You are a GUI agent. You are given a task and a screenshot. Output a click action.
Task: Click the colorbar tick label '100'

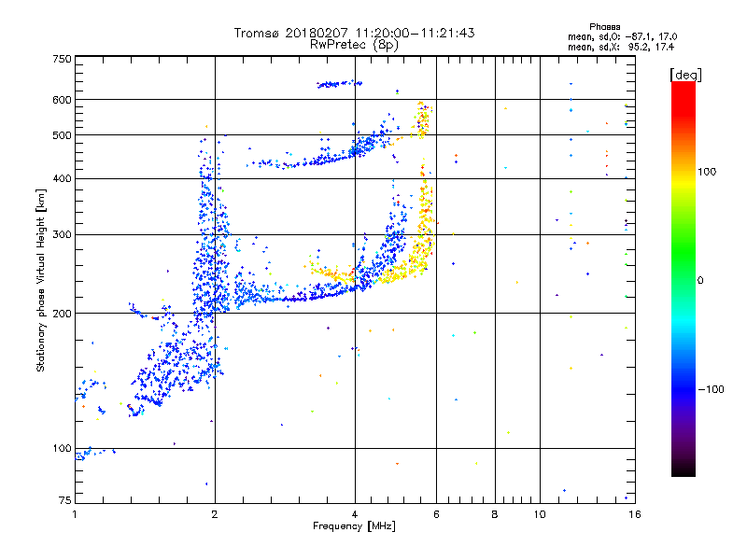click(x=707, y=172)
